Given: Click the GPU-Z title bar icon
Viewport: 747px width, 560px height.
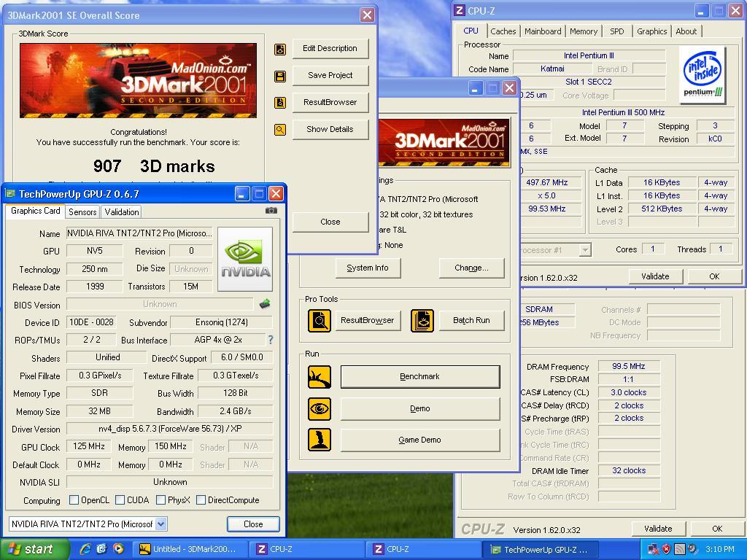Looking at the screenshot, I should pyautogui.click(x=10, y=193).
